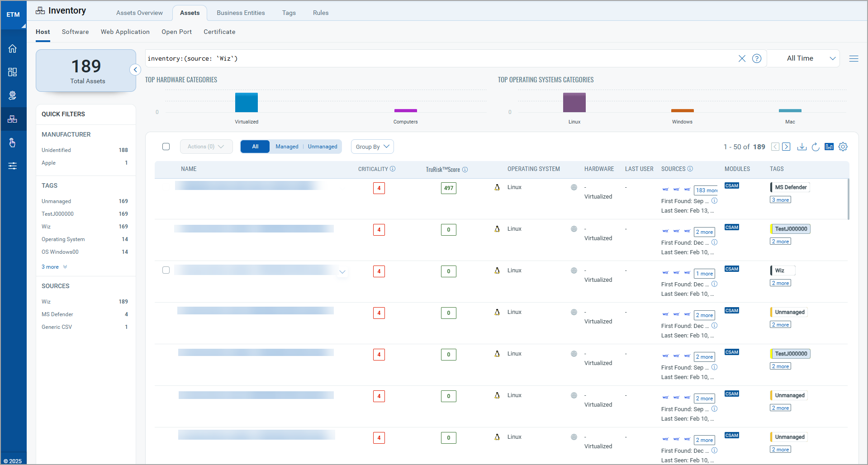The height and width of the screenshot is (465, 868).
Task: Open hamburger menu beside All Time
Action: [x=854, y=58]
